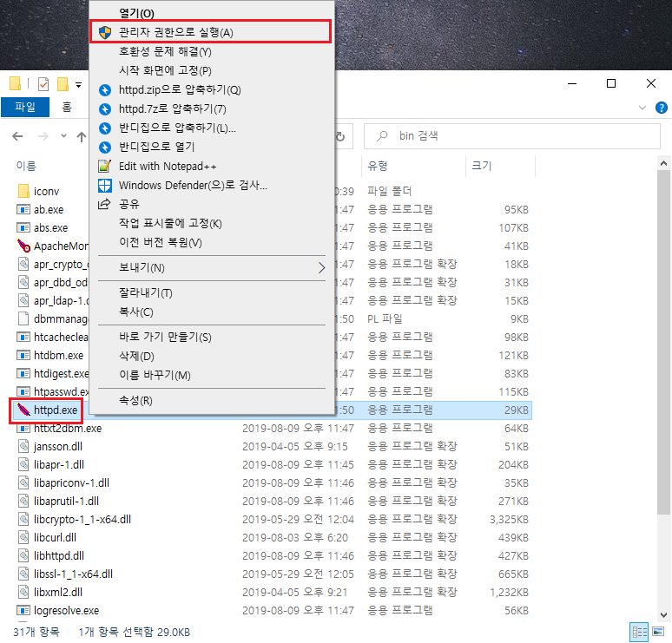This screenshot has height=643, width=672.
Task: Sort by the 크기 column header
Action: tap(482, 166)
